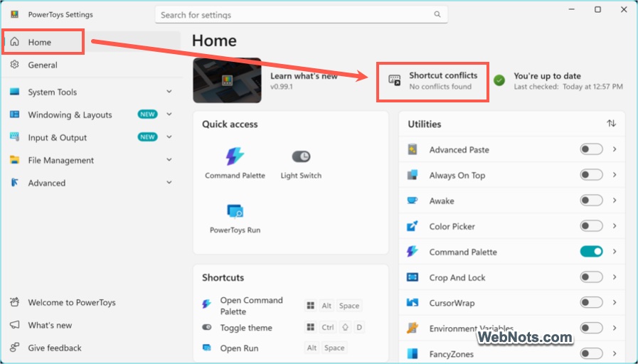Turn on the CursorWrap toggle
Screen dimensions: 638x364
tap(591, 303)
